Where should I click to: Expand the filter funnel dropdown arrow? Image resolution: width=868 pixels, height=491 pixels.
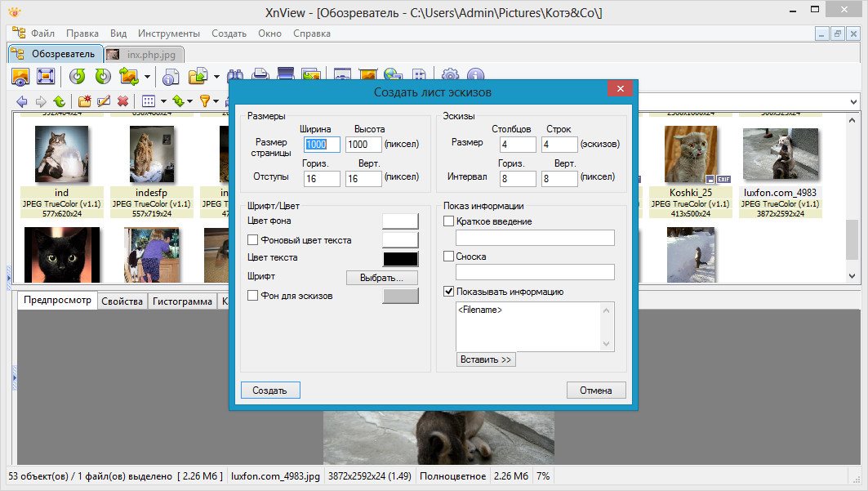[217, 101]
